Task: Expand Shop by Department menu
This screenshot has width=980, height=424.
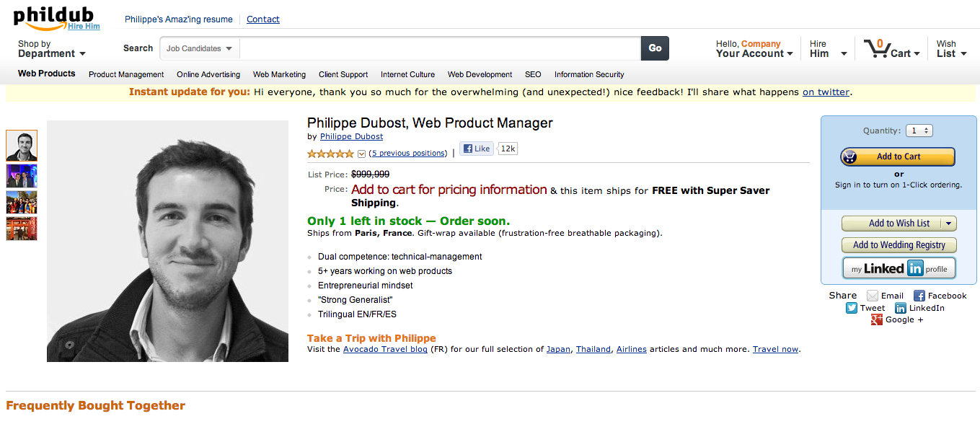Action: click(52, 49)
